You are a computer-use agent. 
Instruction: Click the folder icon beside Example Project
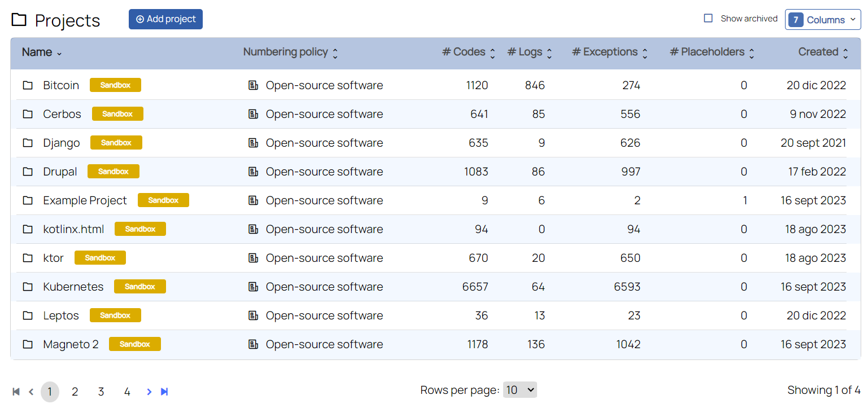tap(28, 200)
